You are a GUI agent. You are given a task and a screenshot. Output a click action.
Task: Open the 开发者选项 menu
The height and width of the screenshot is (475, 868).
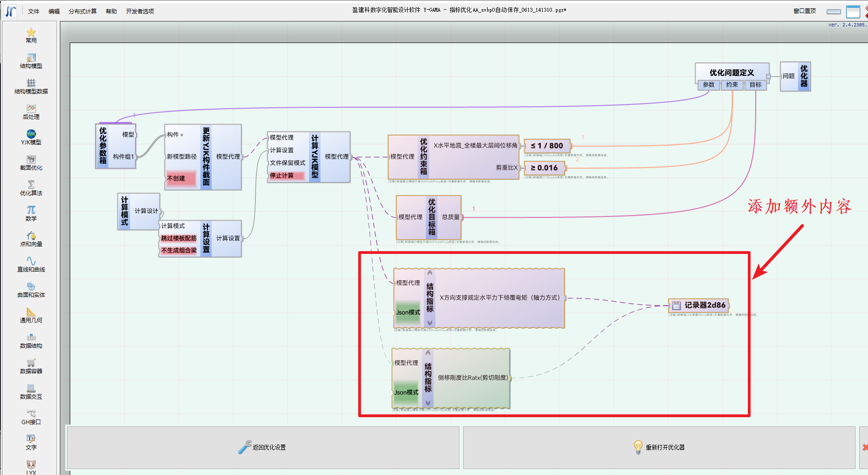tap(140, 11)
